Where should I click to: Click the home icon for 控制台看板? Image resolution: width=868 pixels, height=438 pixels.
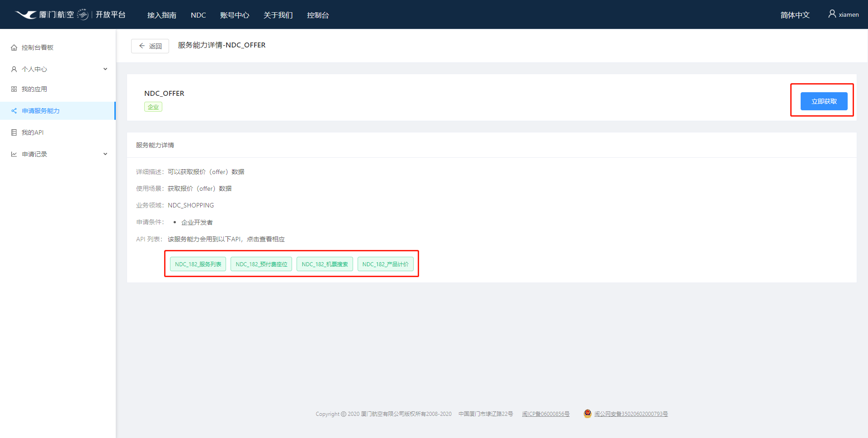(14, 47)
